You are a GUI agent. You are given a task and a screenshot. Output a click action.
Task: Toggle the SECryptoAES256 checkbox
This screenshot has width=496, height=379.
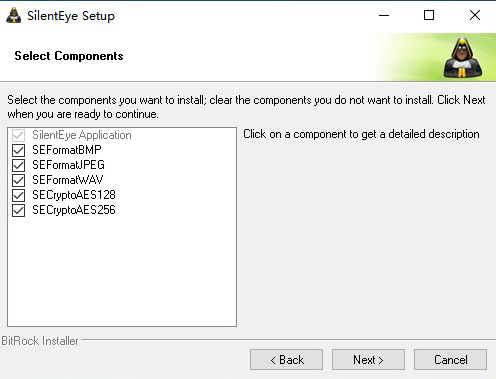click(x=18, y=210)
